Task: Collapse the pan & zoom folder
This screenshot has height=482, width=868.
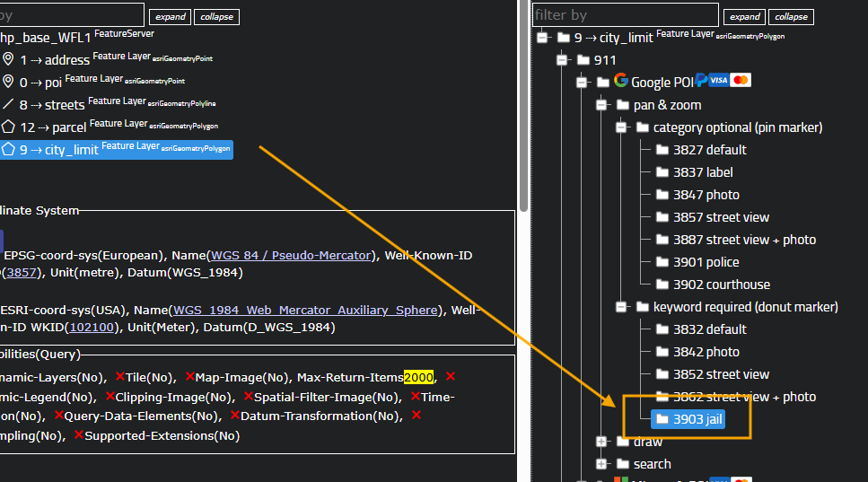Action: pos(601,105)
